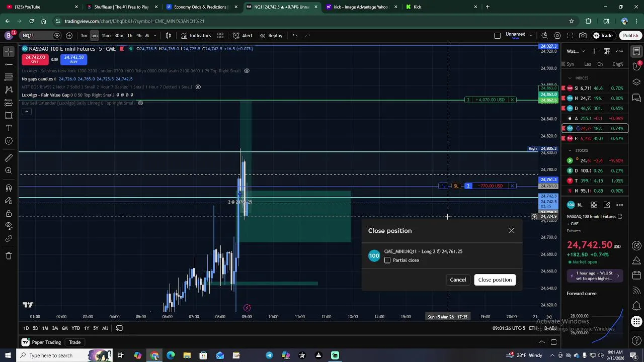Check the Partial close checkbox
Image resolution: width=644 pixels, height=362 pixels.
click(x=387, y=260)
